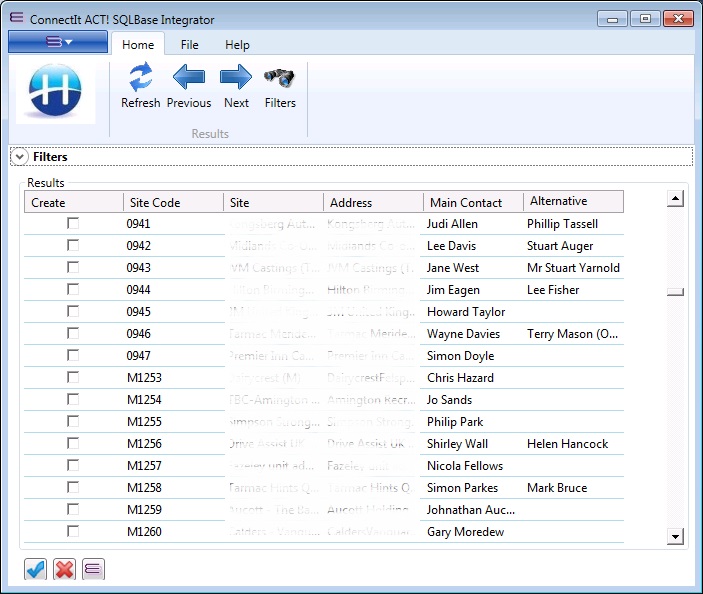This screenshot has width=703, height=594.
Task: Expand the Filters section chevron
Action: 20,157
